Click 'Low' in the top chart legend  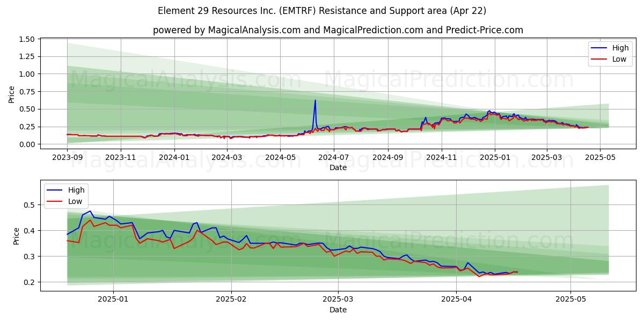coord(619,59)
